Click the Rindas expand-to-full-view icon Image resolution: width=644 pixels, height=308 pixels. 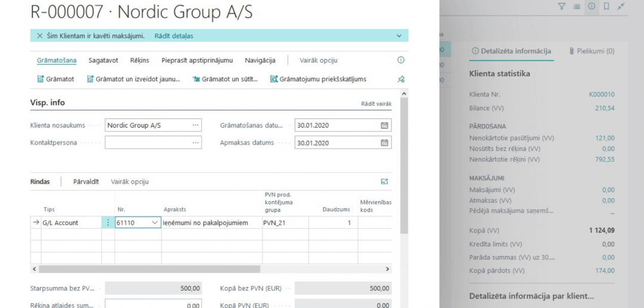[385, 181]
